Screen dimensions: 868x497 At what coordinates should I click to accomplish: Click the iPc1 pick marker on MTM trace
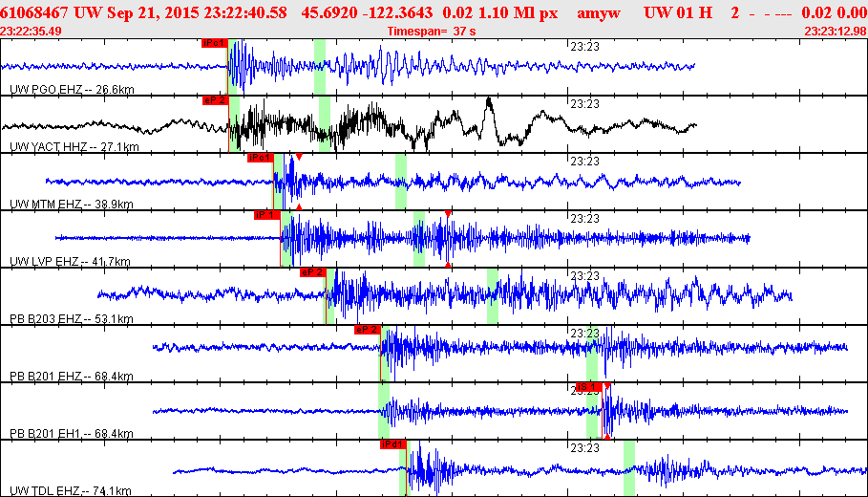(x=260, y=158)
